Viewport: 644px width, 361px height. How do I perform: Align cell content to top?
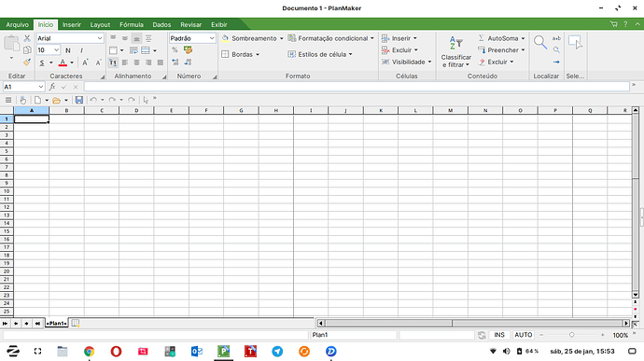[113, 38]
